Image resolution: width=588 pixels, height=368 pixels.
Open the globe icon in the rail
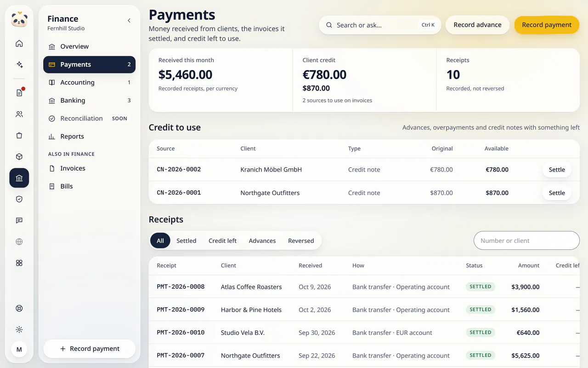(x=19, y=241)
